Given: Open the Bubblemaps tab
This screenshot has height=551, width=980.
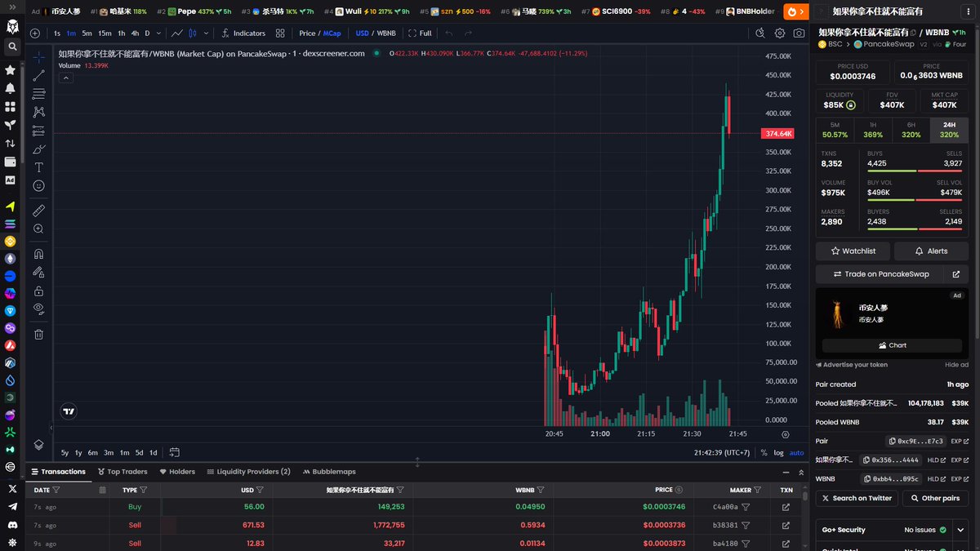Looking at the screenshot, I should [329, 472].
